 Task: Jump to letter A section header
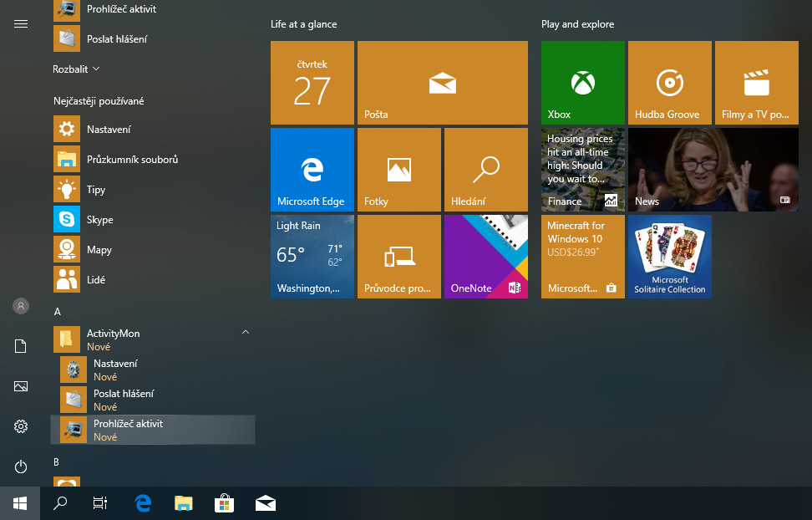pos(58,312)
